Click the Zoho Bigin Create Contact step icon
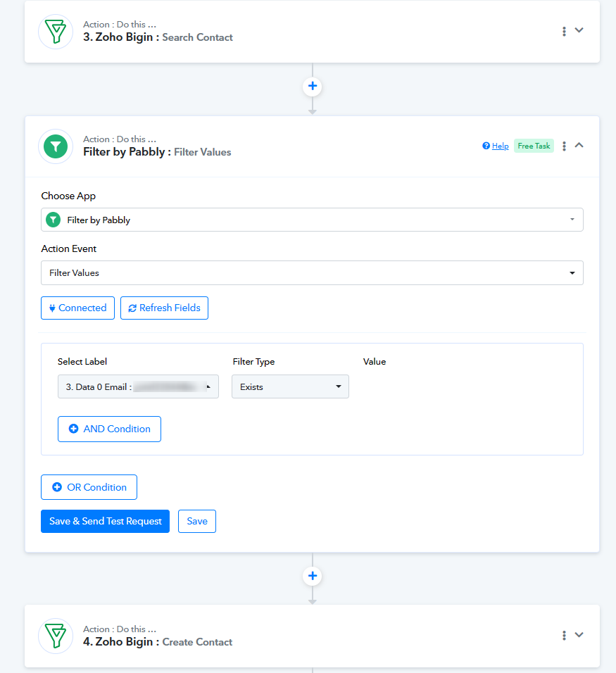 point(56,636)
